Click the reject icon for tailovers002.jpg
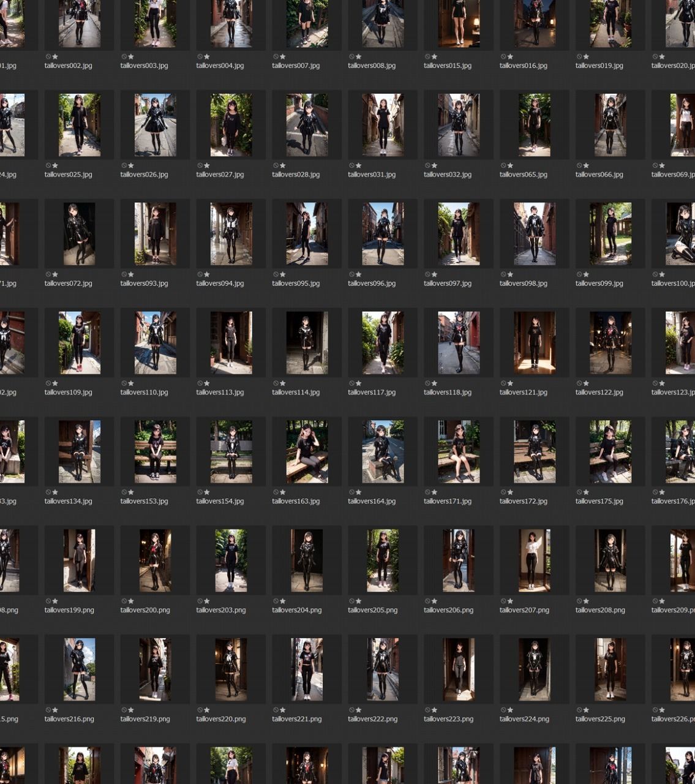Viewport: 695px width, 784px height. (48, 56)
